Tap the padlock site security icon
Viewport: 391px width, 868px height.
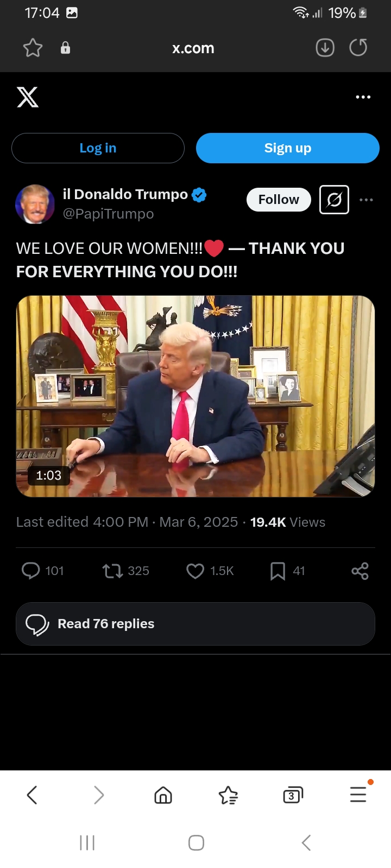65,48
